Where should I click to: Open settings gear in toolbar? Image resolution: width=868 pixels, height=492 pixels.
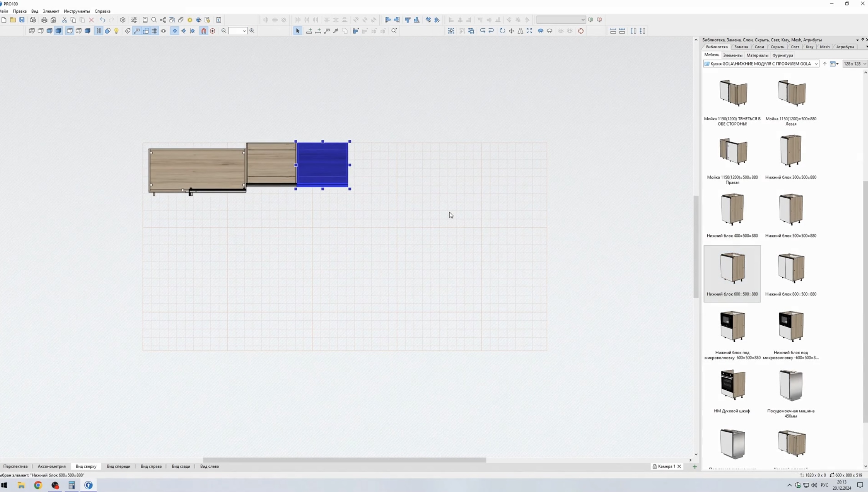coord(123,20)
